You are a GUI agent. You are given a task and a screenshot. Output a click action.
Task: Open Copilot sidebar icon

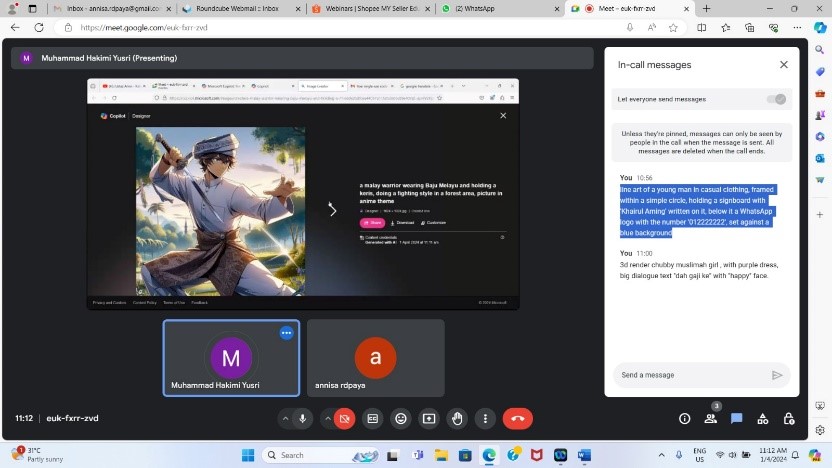coord(820,28)
